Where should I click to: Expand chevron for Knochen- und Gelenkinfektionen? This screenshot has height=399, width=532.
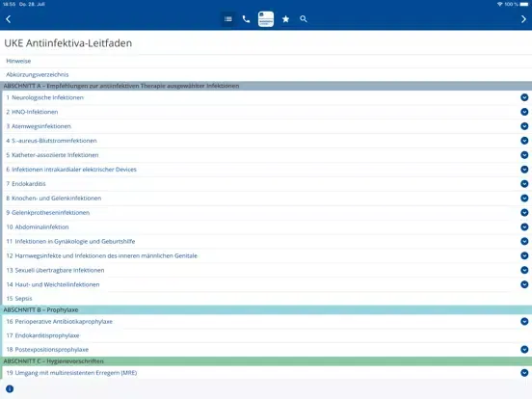[x=524, y=199]
